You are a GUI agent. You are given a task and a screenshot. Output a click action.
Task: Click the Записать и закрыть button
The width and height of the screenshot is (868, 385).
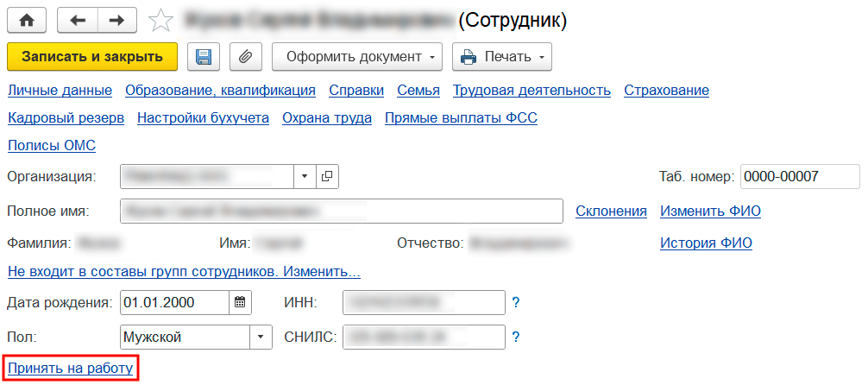(92, 57)
